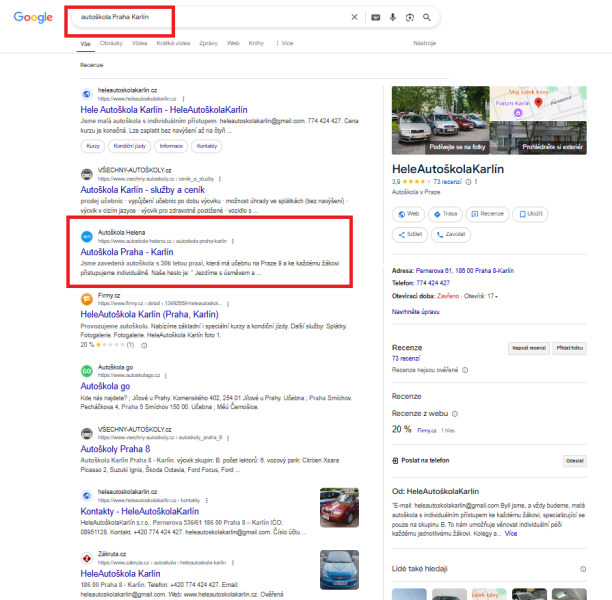
Task: Click info icon beside Lidé také hledají
Action: (x=583, y=569)
